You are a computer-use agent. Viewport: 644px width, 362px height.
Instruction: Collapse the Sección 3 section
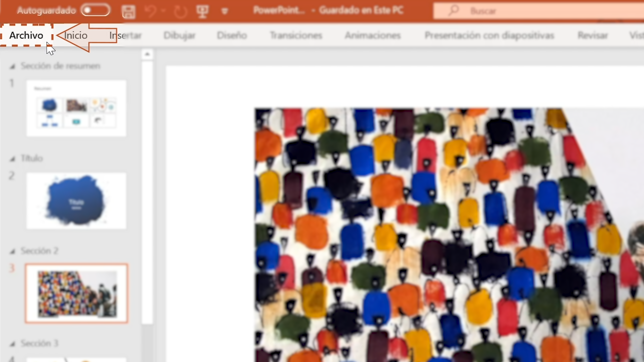pyautogui.click(x=12, y=344)
